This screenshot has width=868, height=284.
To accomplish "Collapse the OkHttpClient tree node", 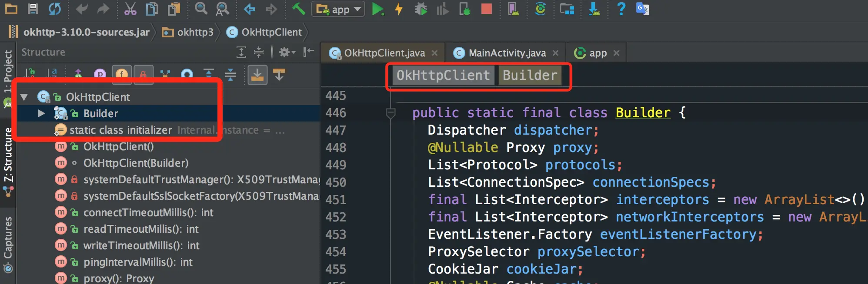I will click(24, 97).
